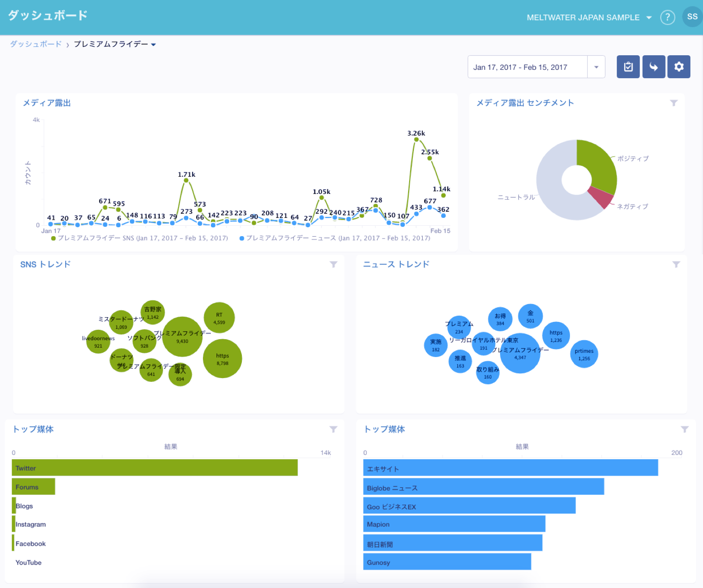Click the ニュース トレンド widget title
The height and width of the screenshot is (588, 703).
pyautogui.click(x=396, y=264)
